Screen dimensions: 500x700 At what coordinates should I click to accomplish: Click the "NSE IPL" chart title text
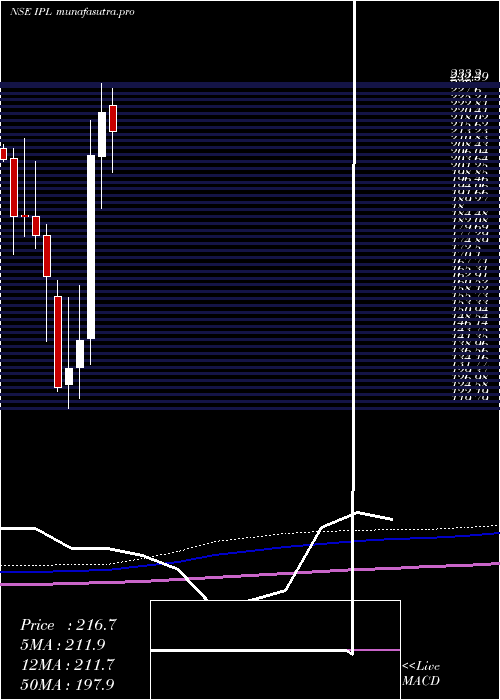(x=32, y=12)
